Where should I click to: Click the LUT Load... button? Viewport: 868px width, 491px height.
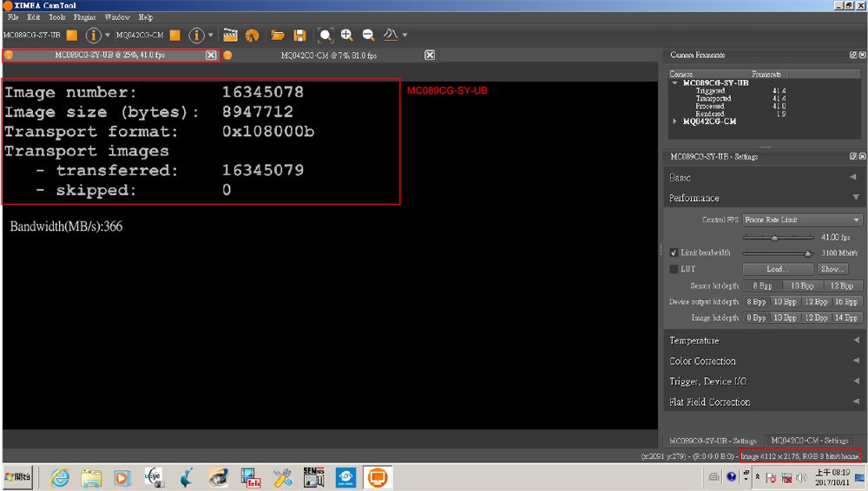click(x=777, y=269)
